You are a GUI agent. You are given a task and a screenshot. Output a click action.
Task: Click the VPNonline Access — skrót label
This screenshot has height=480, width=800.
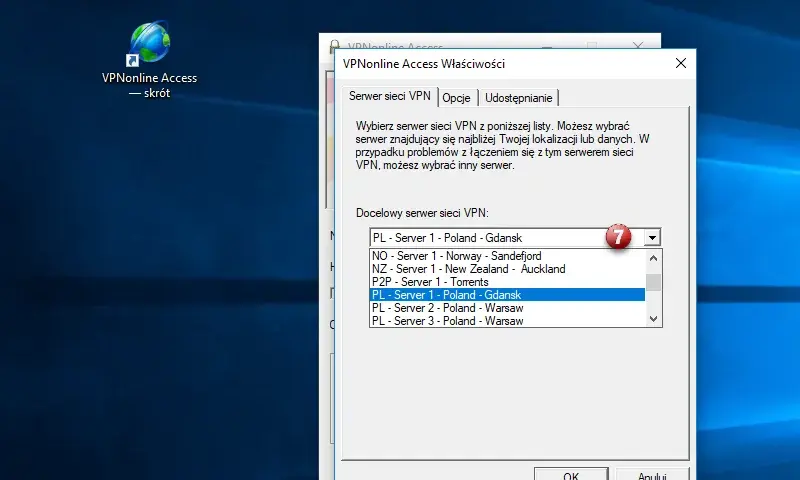point(149,85)
